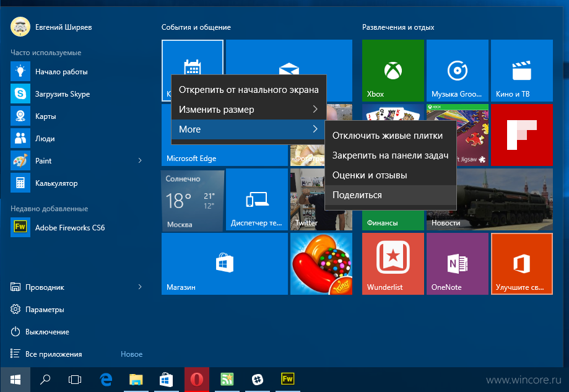This screenshot has width=569, height=392.
Task: Open the Store from the taskbar
Action: [166, 380]
